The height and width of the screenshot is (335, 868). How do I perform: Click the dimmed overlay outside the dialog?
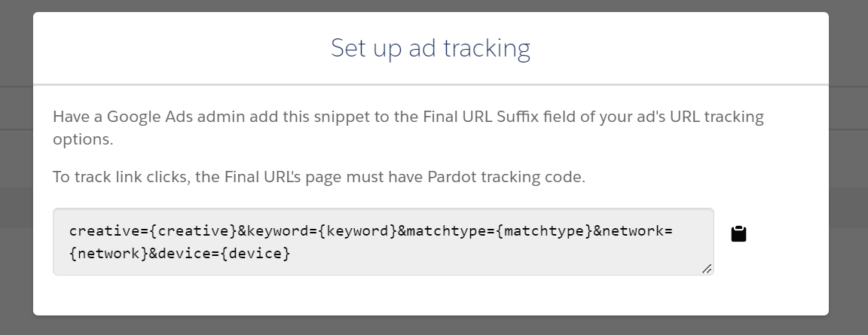[16, 166]
